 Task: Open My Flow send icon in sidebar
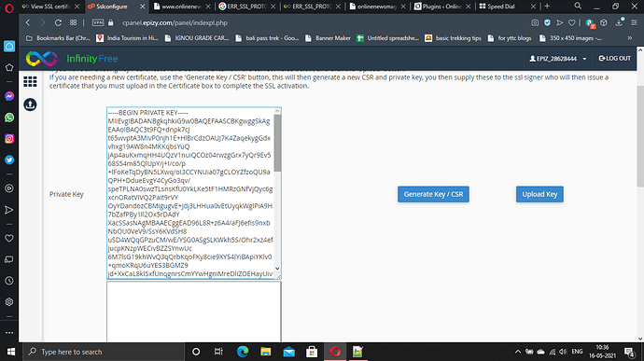coord(9,210)
